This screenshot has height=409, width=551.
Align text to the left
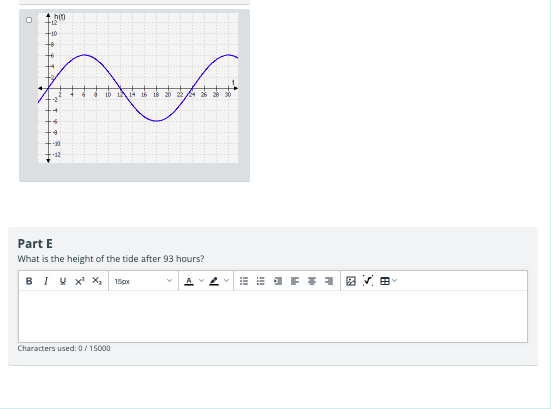[x=295, y=281]
